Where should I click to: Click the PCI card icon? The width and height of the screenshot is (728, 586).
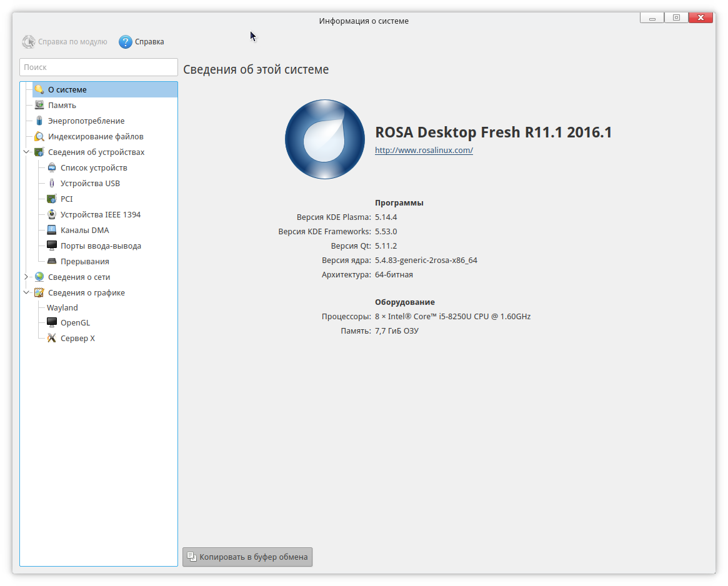52,199
